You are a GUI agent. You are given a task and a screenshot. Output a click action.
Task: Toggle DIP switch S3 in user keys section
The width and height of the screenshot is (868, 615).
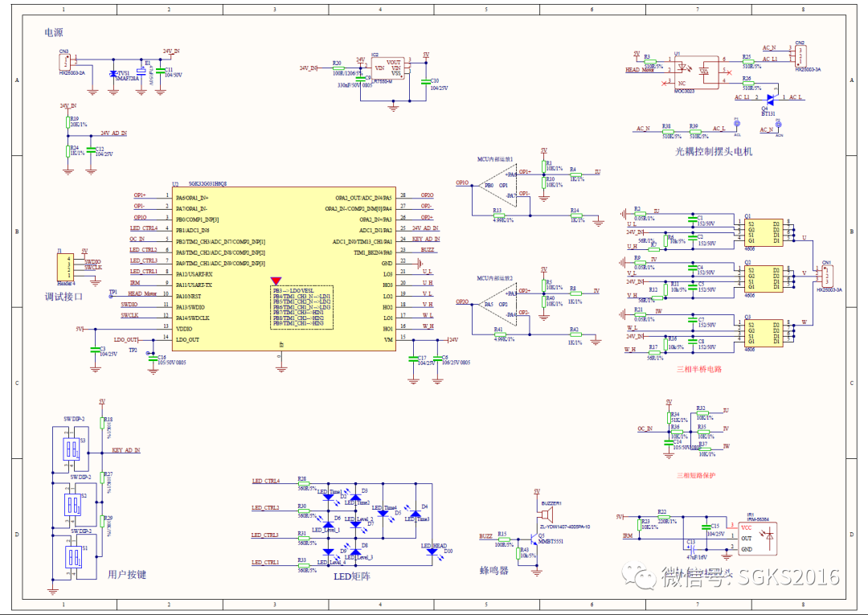tap(72, 449)
